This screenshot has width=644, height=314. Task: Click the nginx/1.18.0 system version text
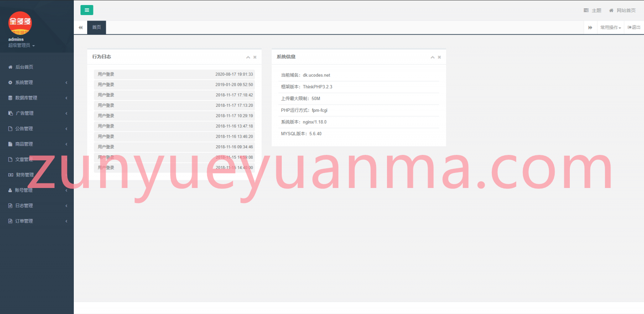(x=314, y=122)
